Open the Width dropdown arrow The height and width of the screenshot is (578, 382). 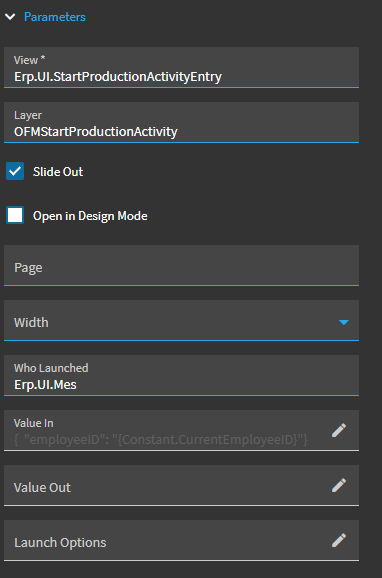coord(344,323)
